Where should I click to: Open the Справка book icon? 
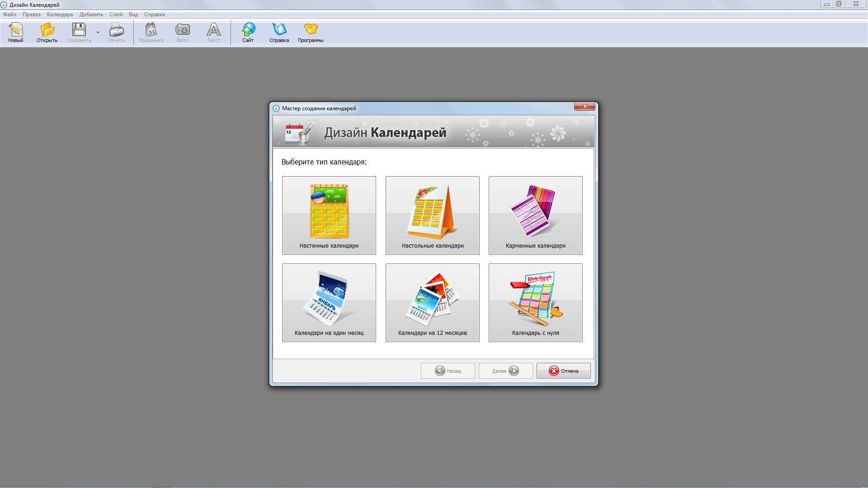(279, 33)
